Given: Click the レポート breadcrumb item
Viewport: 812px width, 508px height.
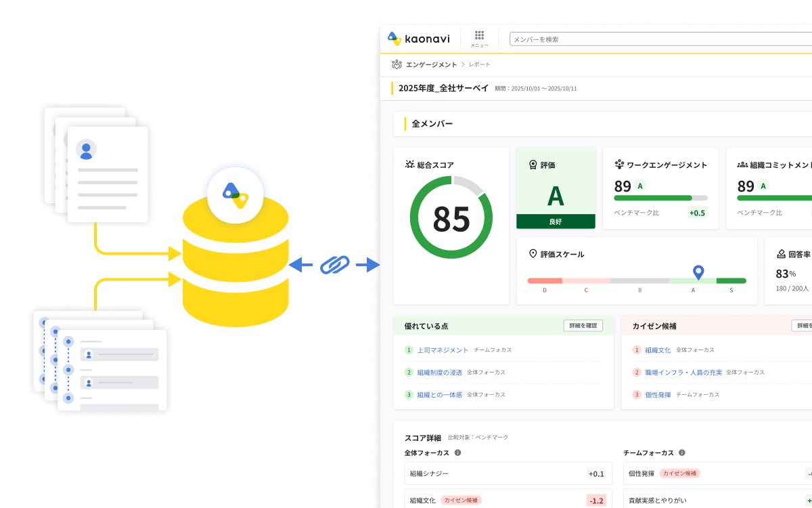Looking at the screenshot, I should tap(479, 64).
